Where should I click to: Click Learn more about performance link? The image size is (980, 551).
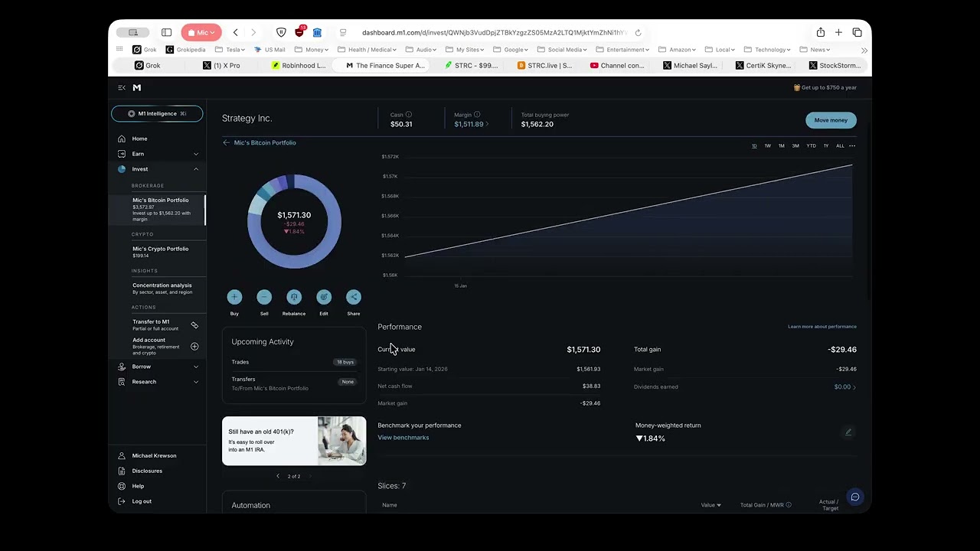[822, 327]
